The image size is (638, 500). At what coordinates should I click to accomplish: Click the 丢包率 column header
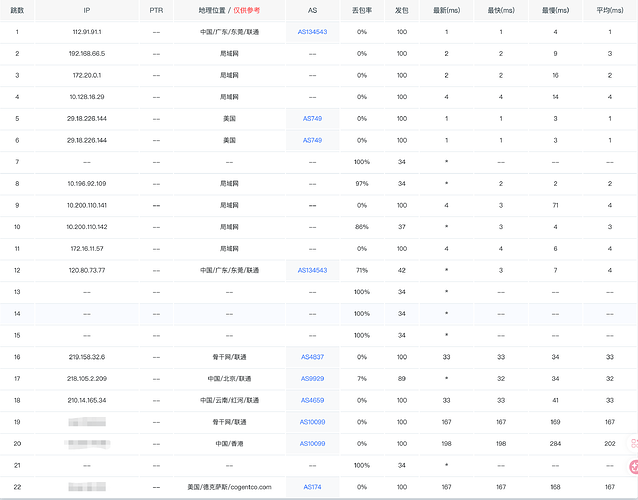pyautogui.click(x=362, y=10)
